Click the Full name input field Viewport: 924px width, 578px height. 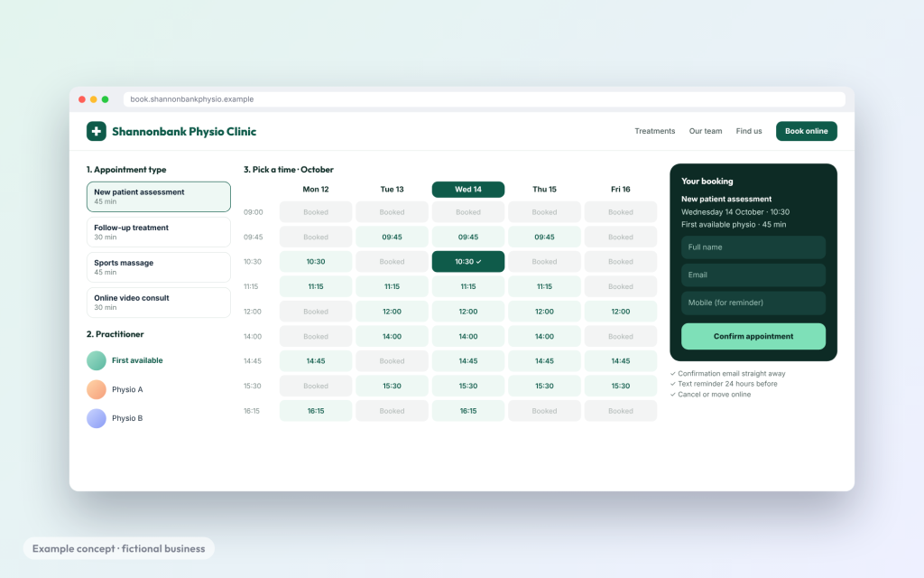(x=753, y=247)
